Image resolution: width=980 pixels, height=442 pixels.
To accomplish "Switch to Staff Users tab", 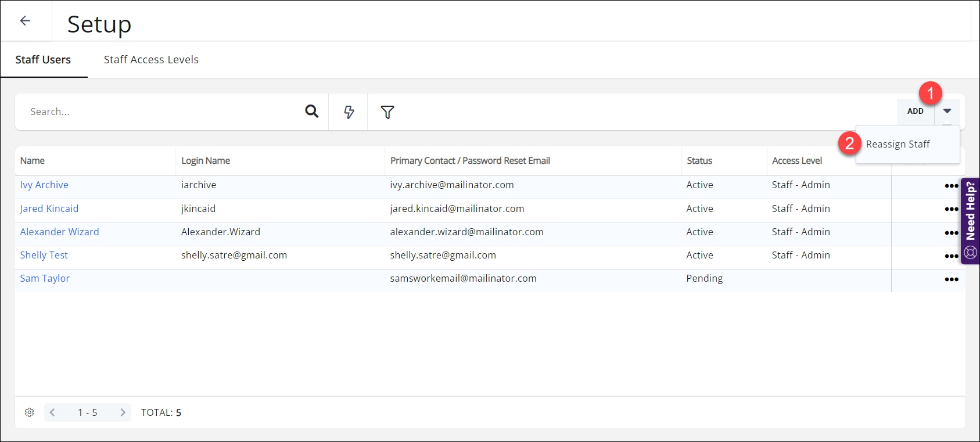I will tap(43, 60).
